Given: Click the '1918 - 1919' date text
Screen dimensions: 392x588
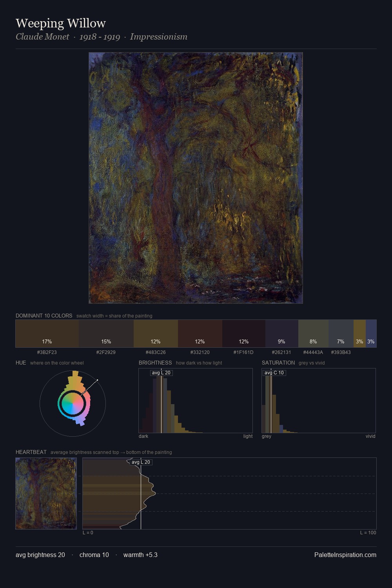Looking at the screenshot, I should pos(100,36).
